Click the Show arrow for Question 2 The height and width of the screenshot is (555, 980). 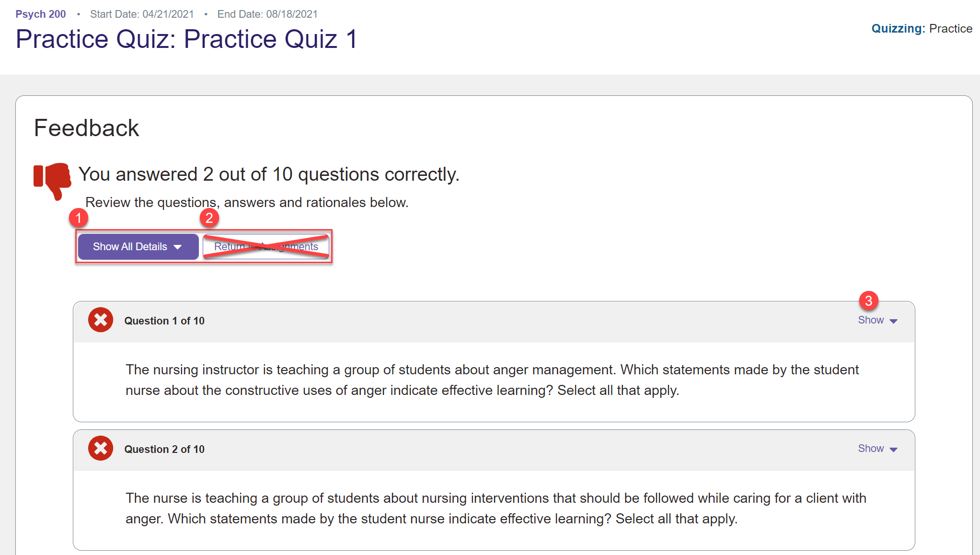893,450
